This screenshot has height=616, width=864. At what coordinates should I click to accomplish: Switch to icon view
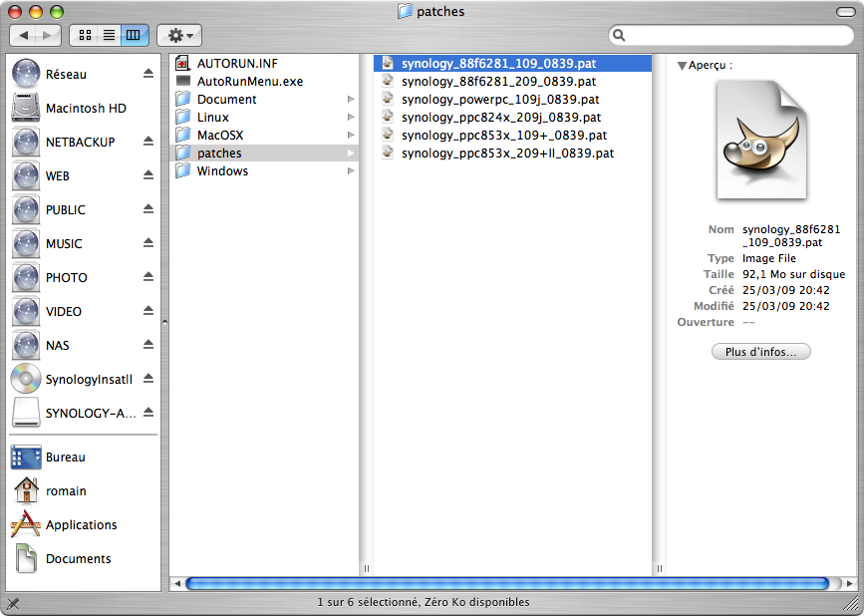pos(85,35)
